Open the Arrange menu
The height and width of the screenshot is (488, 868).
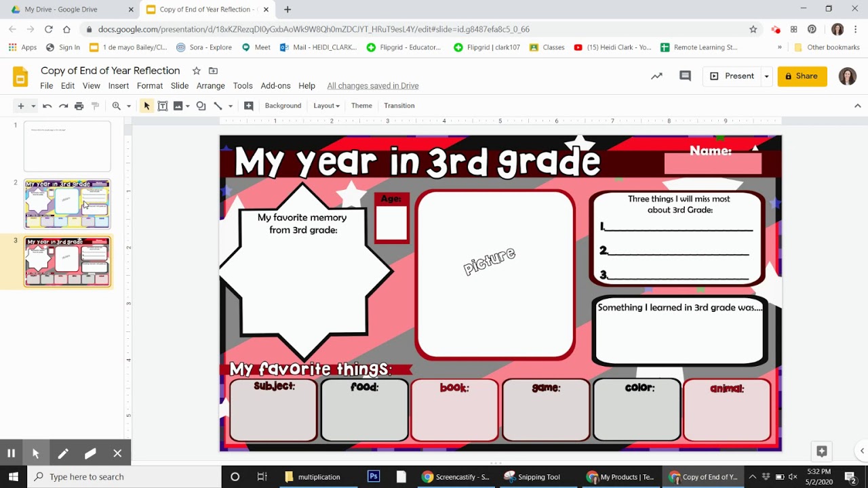tap(211, 86)
